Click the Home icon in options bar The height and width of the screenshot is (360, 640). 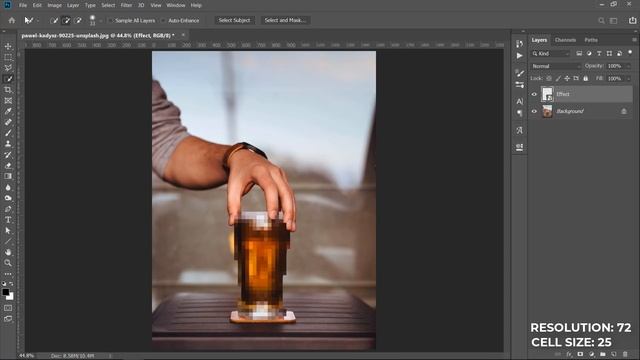point(12,20)
